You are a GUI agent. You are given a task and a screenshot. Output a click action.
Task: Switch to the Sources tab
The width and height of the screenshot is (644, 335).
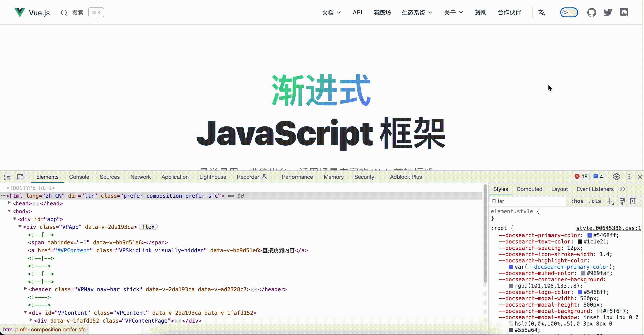(110, 177)
